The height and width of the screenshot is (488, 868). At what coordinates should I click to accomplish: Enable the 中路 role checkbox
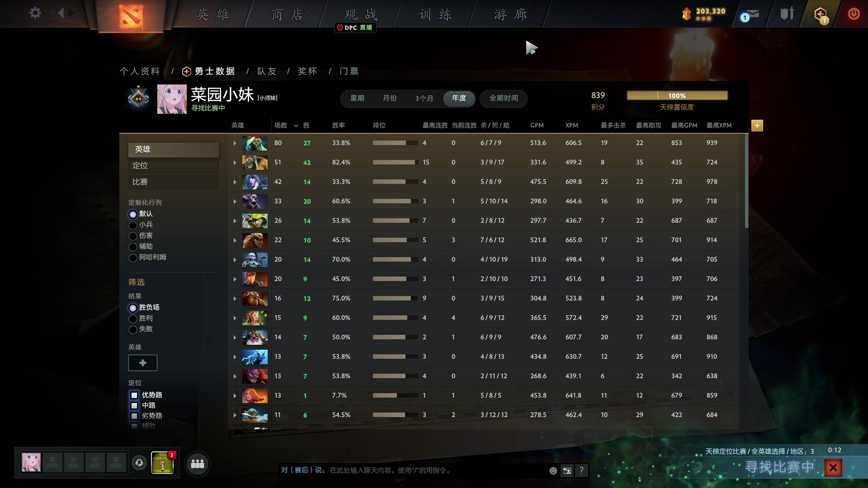click(x=134, y=405)
